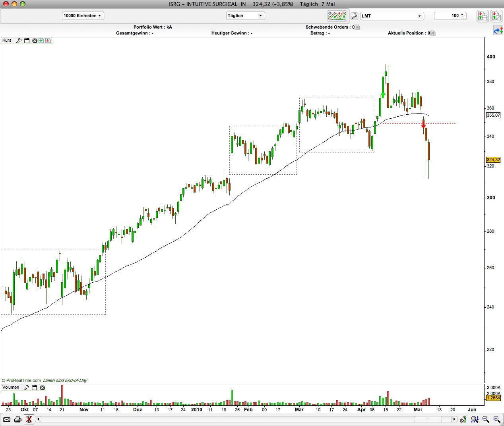504x426 pixels.
Task: Toggle the crossed-out cursor icon
Action: click(x=29, y=419)
